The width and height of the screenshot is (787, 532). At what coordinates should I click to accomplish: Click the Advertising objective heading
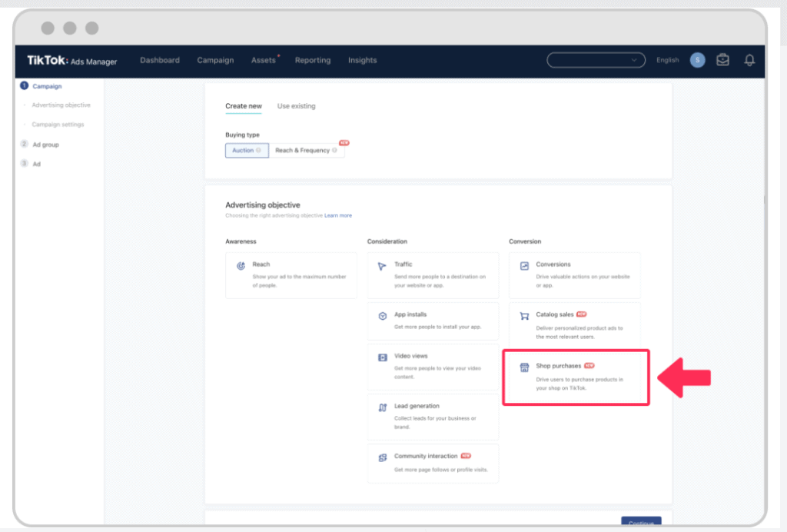point(263,204)
